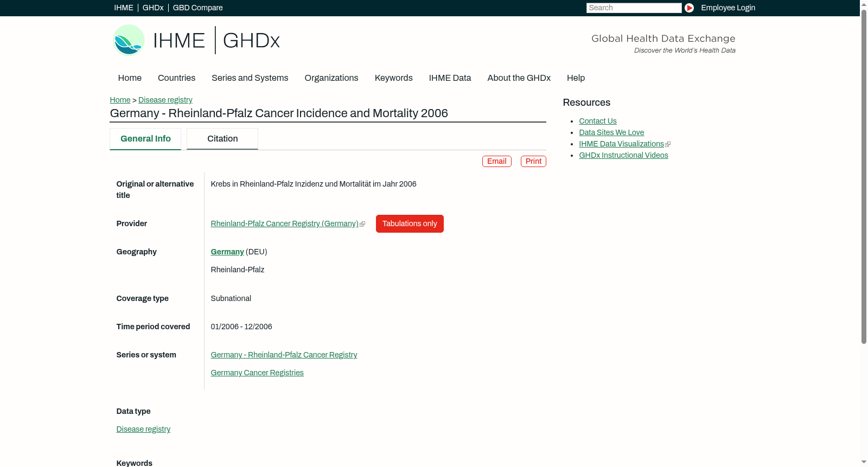868x467 pixels.
Task: Click the scrollbar down arrow
Action: (864, 462)
